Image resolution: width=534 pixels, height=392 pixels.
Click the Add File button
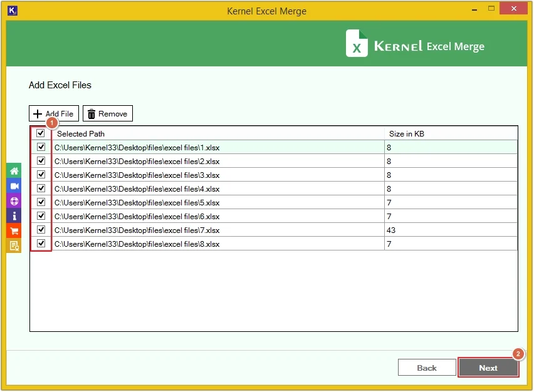tap(54, 113)
